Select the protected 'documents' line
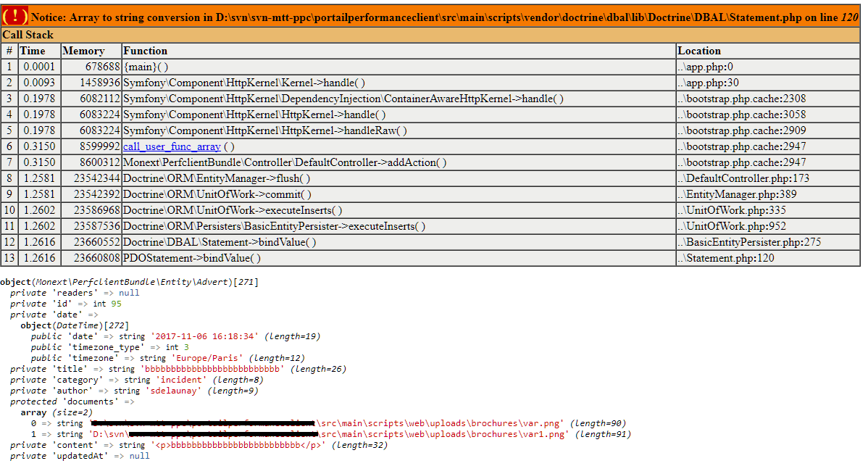This screenshot has width=868, height=466. pos(72,401)
